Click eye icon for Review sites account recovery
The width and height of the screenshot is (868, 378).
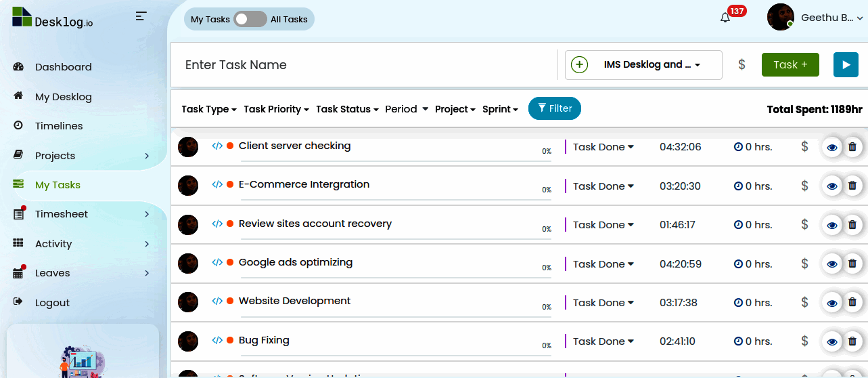point(832,225)
